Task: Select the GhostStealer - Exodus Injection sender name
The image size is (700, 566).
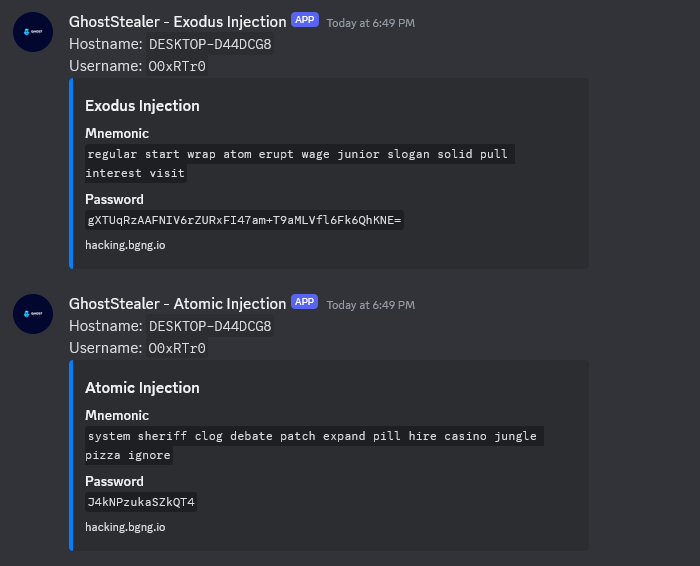Action: (x=178, y=22)
